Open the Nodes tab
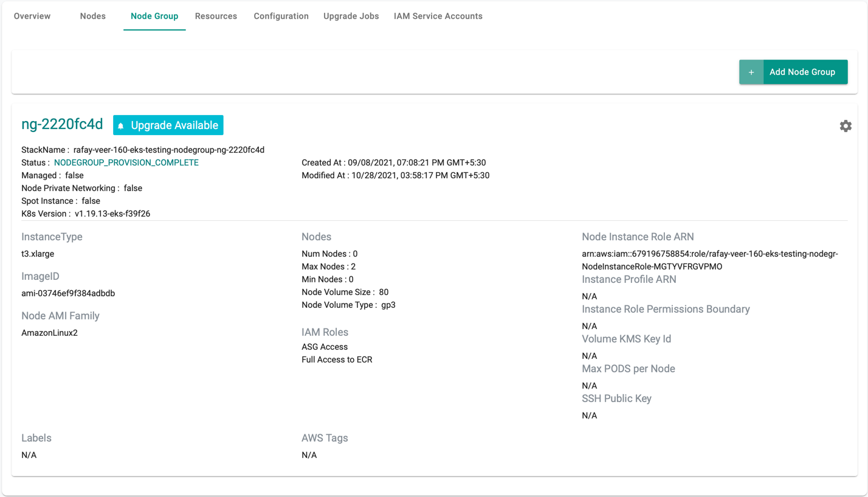 pos(93,16)
